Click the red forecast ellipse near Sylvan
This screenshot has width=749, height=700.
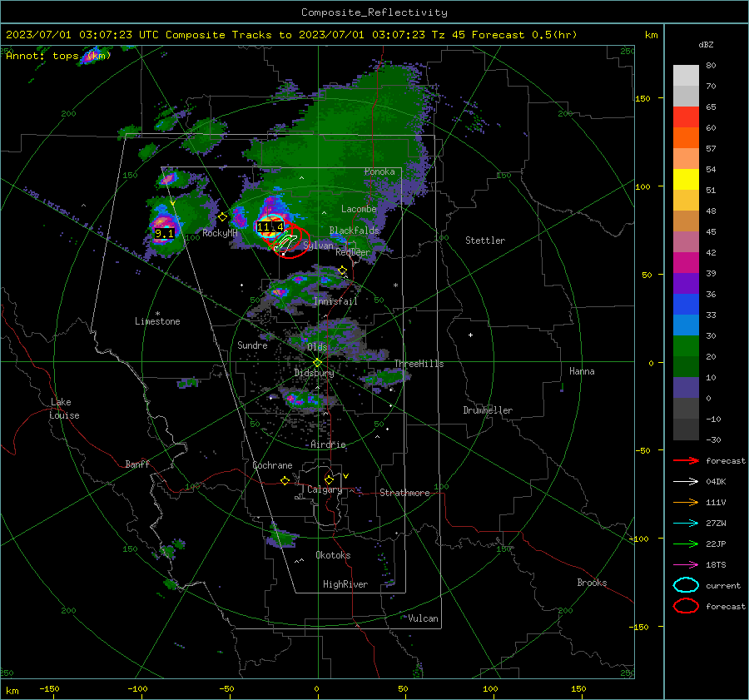tap(291, 241)
